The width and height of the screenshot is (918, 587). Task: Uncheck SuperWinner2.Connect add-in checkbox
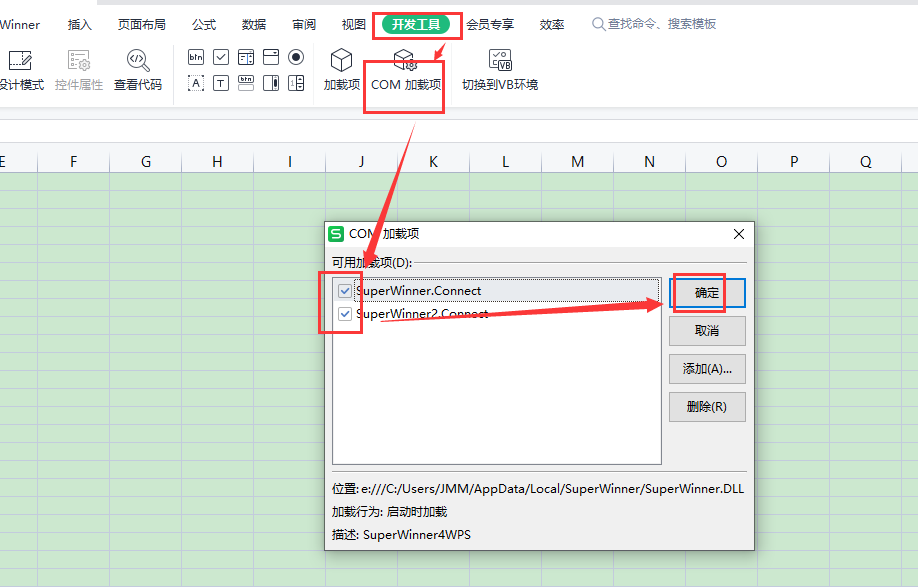click(345, 314)
